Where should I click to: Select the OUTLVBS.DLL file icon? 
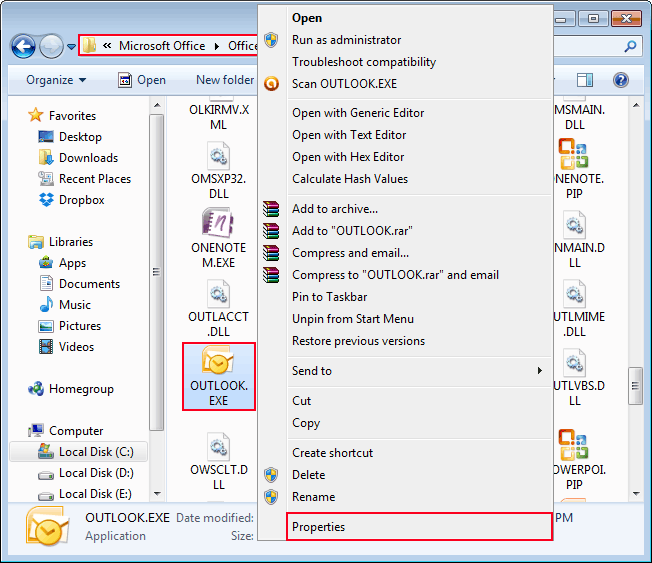point(575,363)
